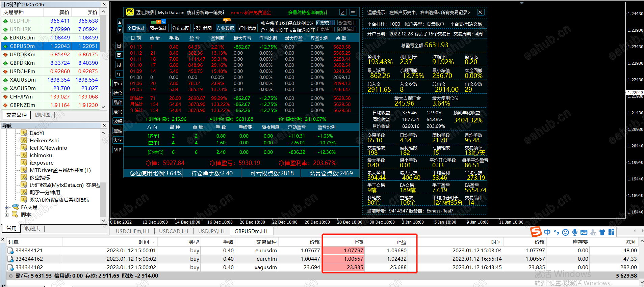Toggle the 品种 symbol view
Screen dimensions: 644x287
tap(118, 103)
